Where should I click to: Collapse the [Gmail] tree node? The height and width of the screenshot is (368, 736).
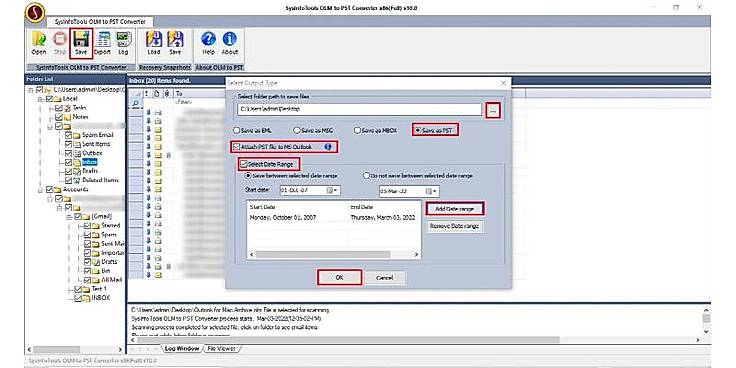(69, 216)
